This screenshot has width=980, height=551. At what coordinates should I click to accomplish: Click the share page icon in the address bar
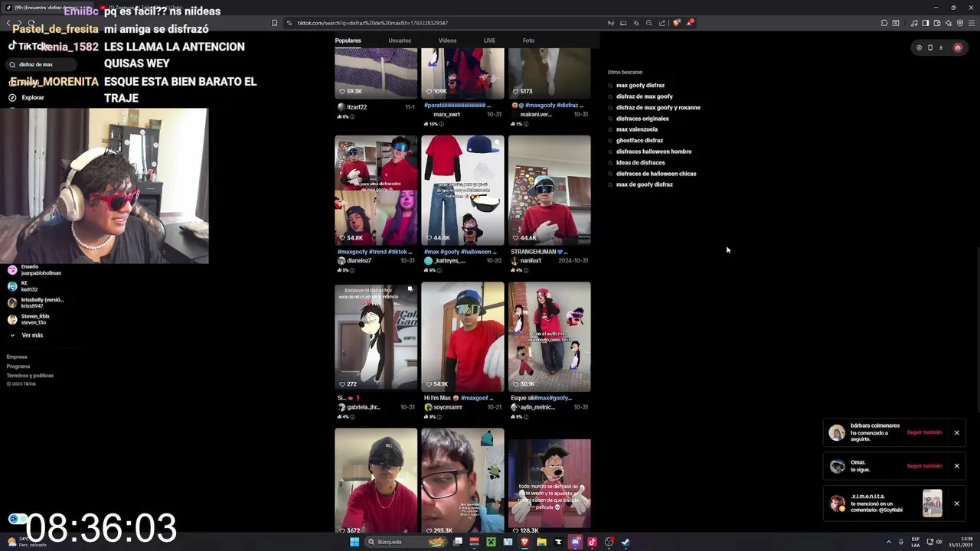tap(662, 23)
